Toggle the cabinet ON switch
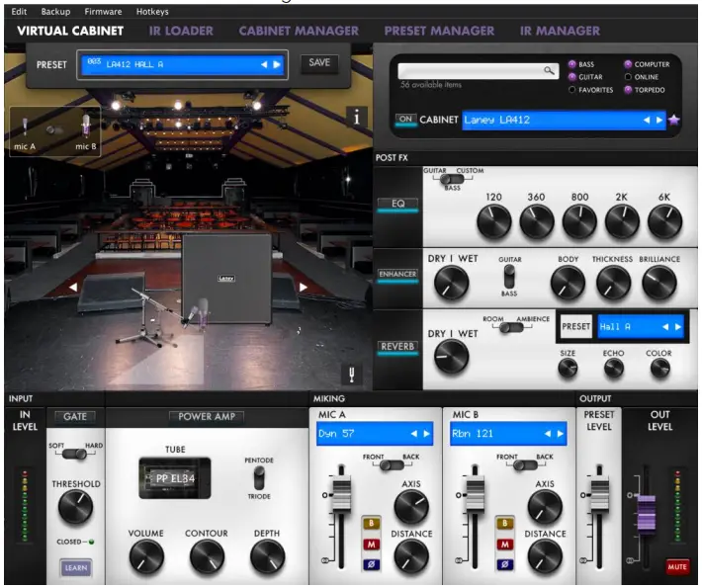Screen dimensions: 702x588 405,120
